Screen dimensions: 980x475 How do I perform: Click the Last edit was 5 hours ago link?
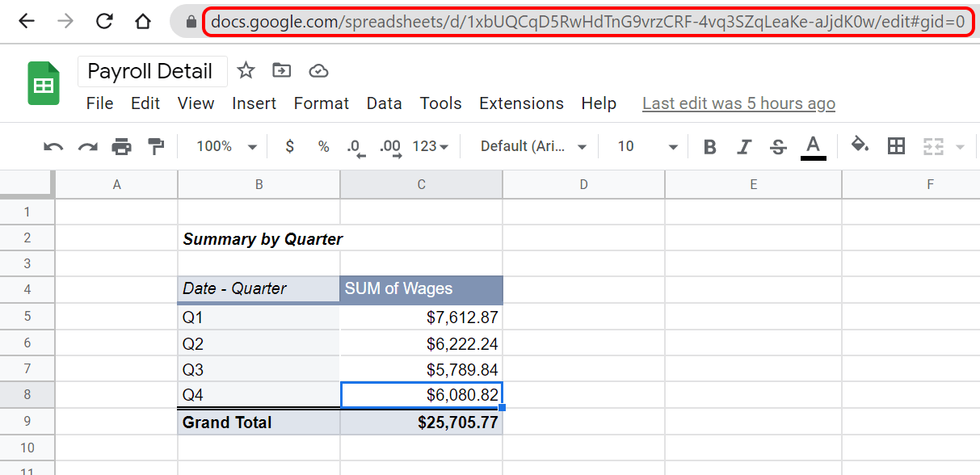click(x=738, y=103)
